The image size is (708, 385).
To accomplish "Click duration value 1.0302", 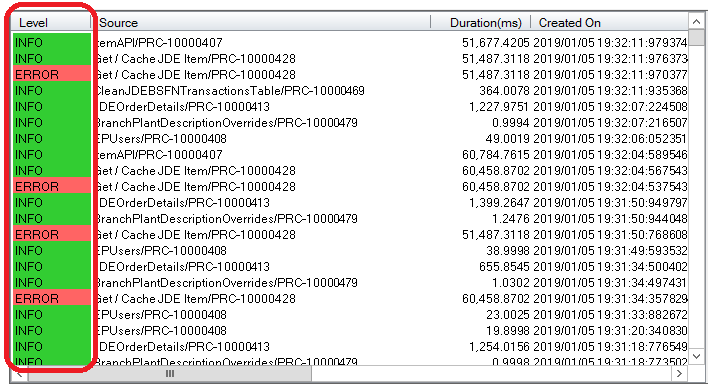I will pos(511,283).
